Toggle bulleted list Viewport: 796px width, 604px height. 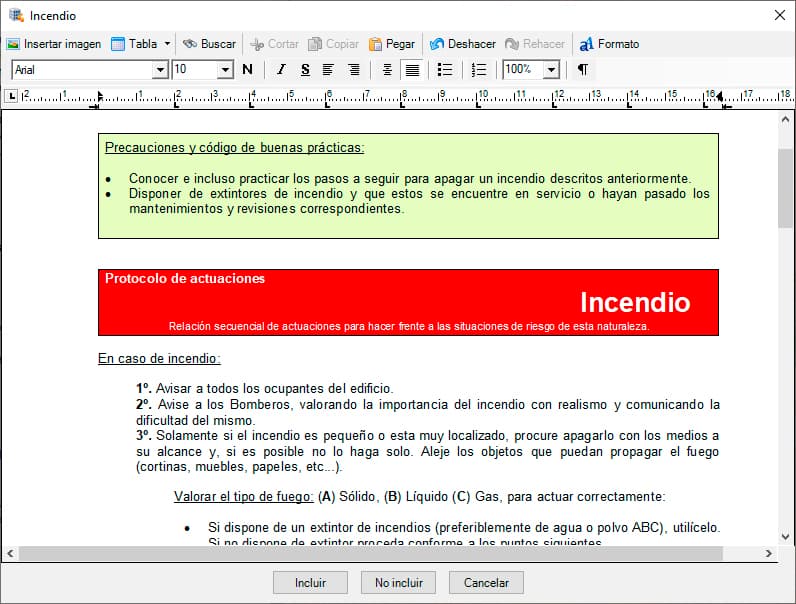pyautogui.click(x=445, y=70)
